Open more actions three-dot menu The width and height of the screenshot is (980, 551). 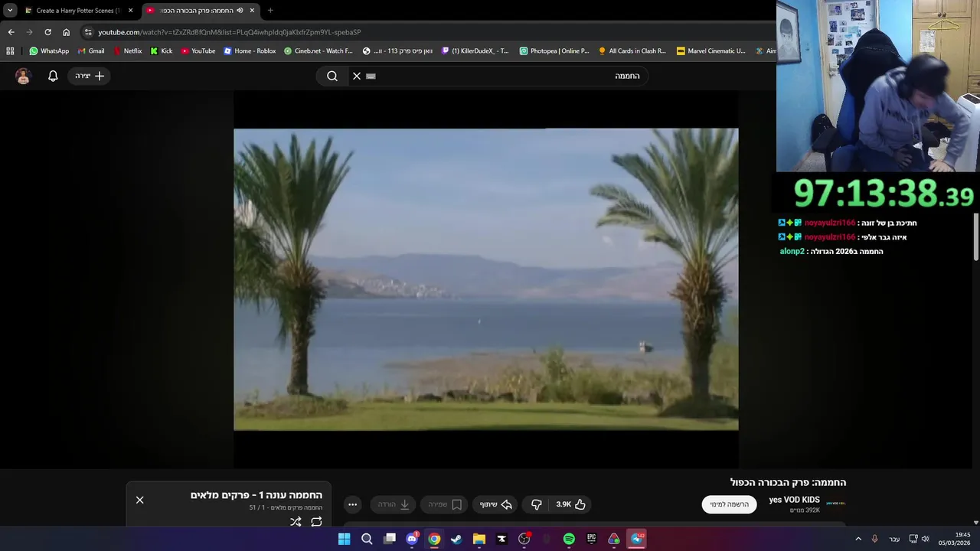click(x=352, y=504)
